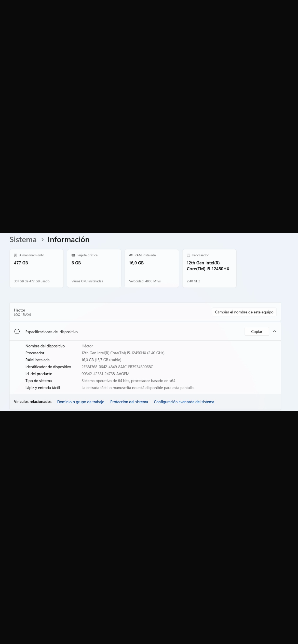Click the Velocidad: 4800 MT/s text

(x=145, y=281)
